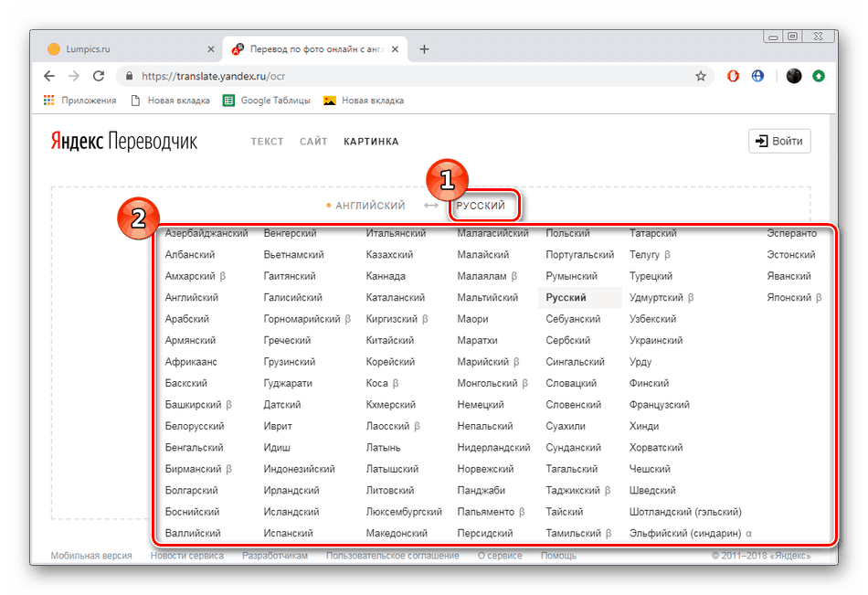Viewport: 868px width, 595px height.
Task: Open the Помощь footer link
Action: click(x=558, y=555)
